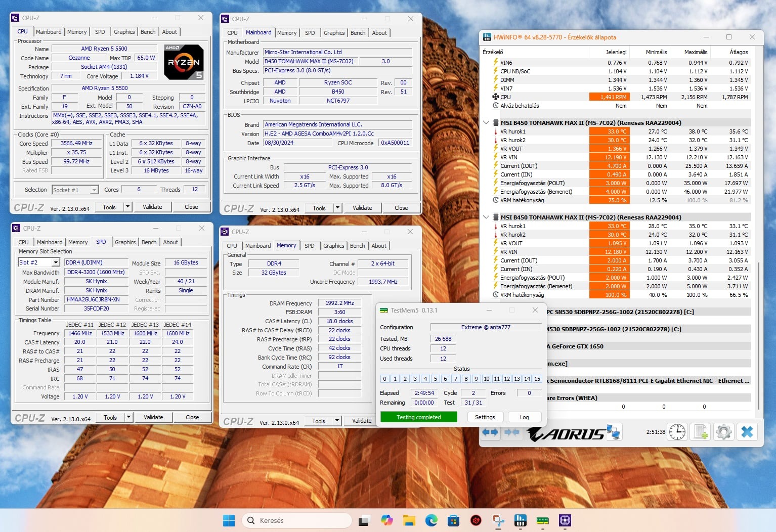This screenshot has width=776, height=532.
Task: Switch to Memory tab in CPU-Z SPD window
Action: click(x=78, y=242)
